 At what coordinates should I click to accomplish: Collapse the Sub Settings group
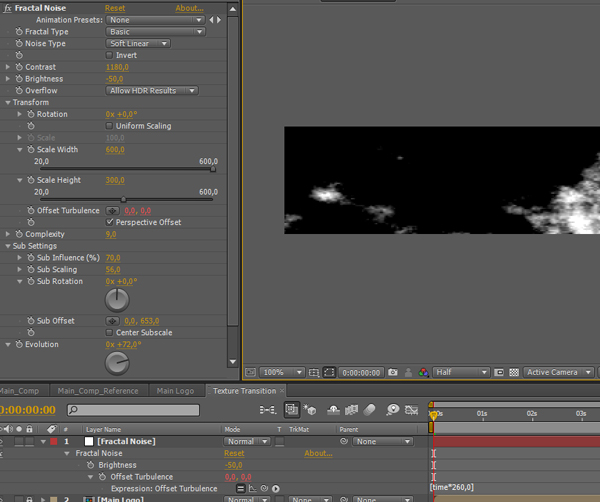(x=7, y=246)
